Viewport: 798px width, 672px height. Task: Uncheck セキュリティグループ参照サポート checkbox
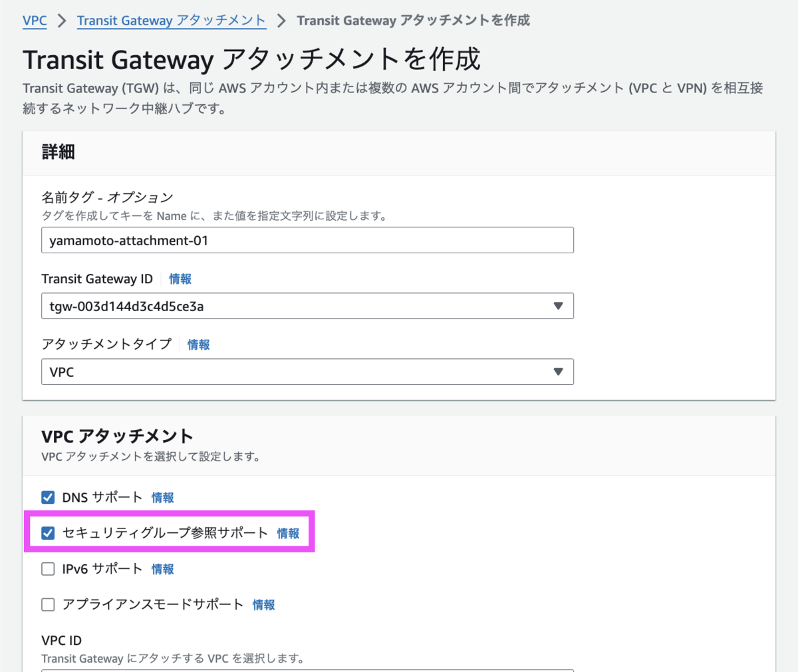point(48,533)
